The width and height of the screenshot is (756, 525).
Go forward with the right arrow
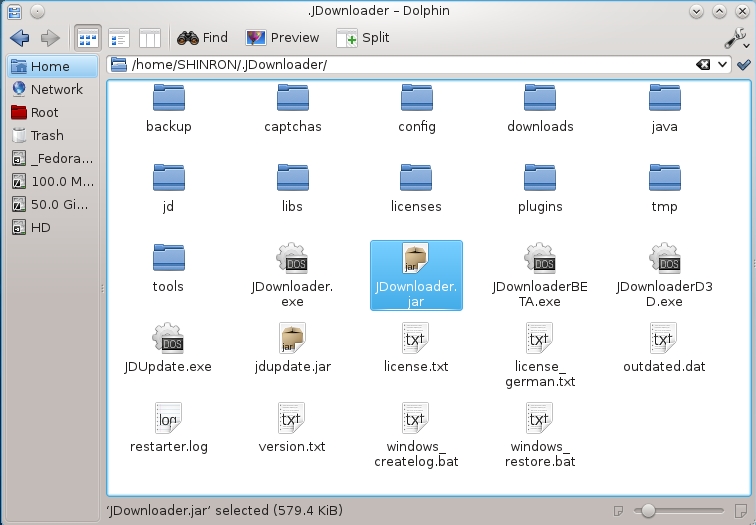(50, 38)
